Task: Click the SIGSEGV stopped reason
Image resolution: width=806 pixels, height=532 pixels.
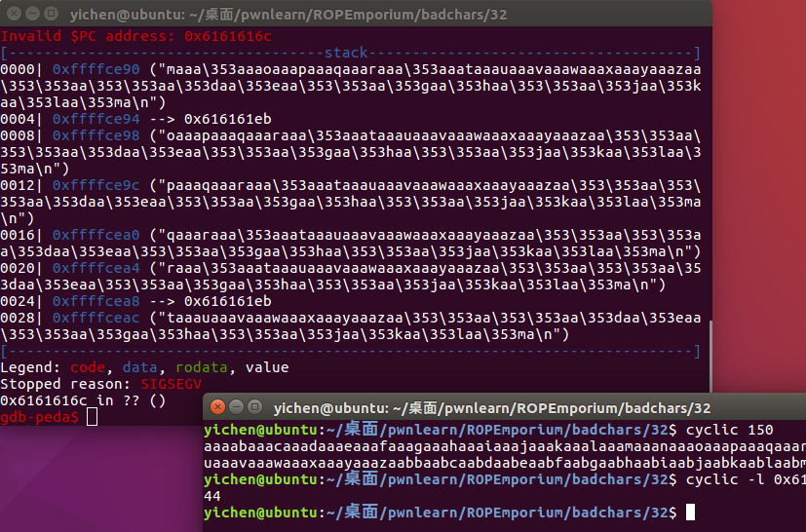Action: [172, 384]
